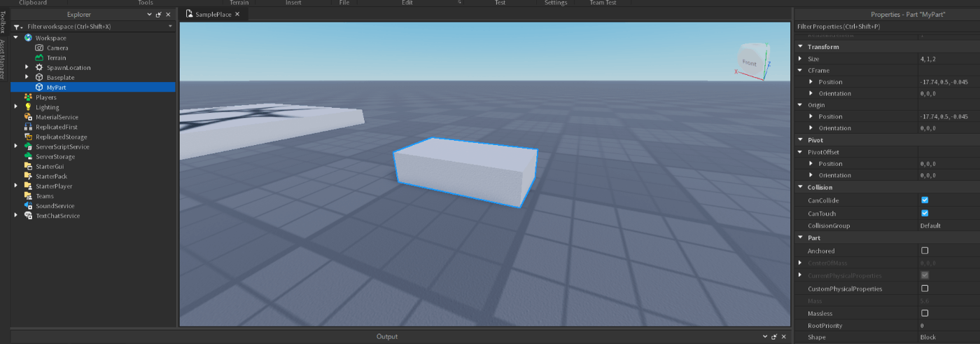
Task: Click the StarterPack folder icon
Action: 28,176
